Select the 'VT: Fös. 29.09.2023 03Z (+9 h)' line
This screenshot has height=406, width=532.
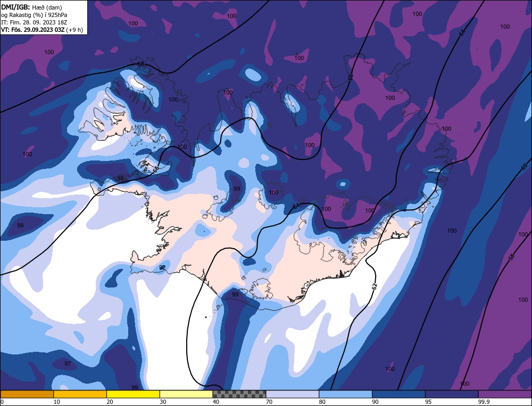(41, 30)
